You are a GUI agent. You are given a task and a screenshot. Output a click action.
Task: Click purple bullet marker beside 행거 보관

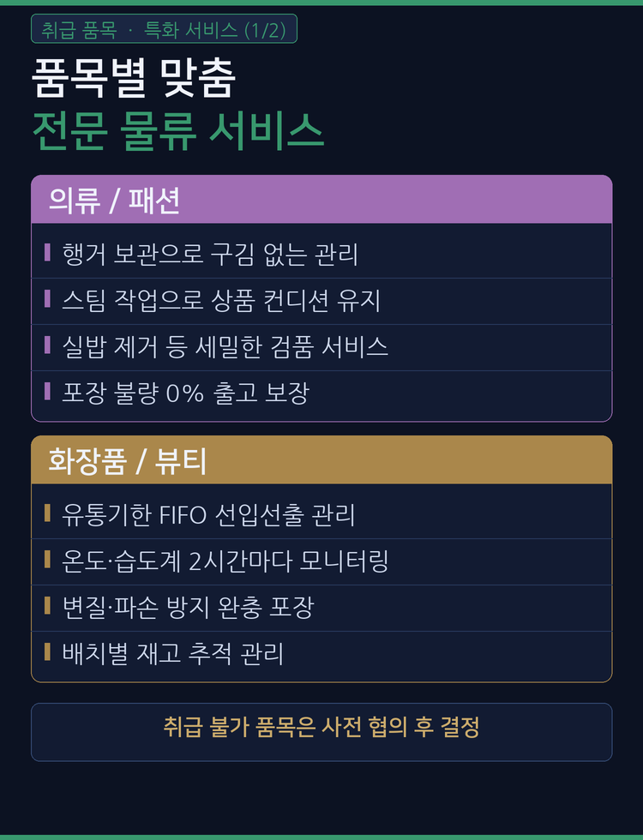tap(48, 253)
